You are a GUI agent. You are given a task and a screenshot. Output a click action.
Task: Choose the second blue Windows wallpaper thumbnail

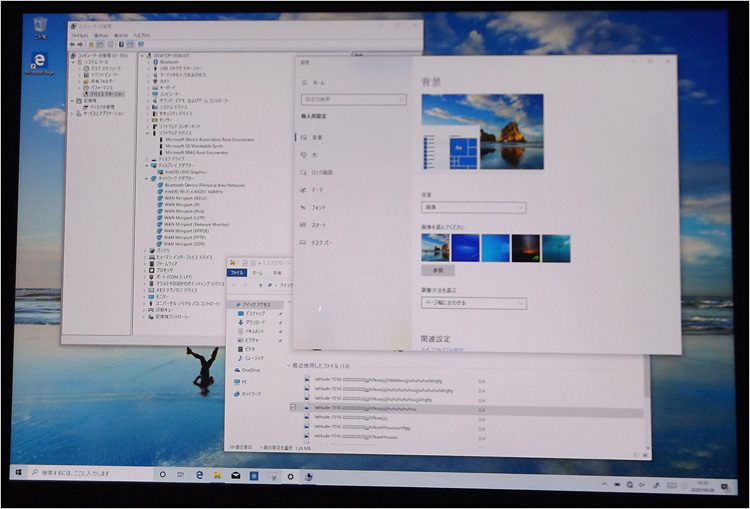465,247
